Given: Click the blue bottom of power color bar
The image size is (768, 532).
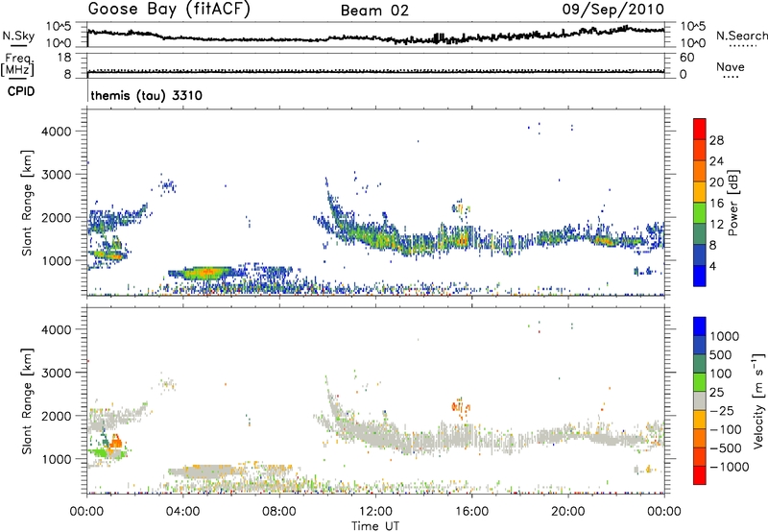Looking at the screenshot, I should coord(700,277).
